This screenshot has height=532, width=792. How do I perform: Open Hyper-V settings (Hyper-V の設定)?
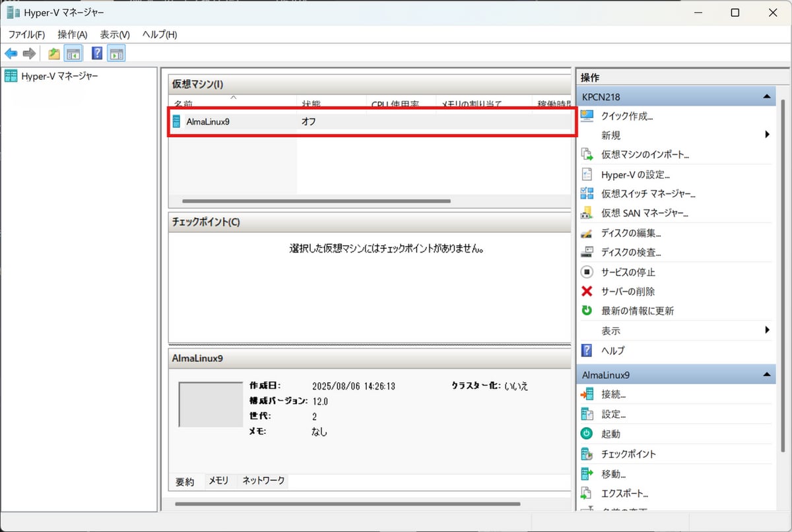(635, 175)
